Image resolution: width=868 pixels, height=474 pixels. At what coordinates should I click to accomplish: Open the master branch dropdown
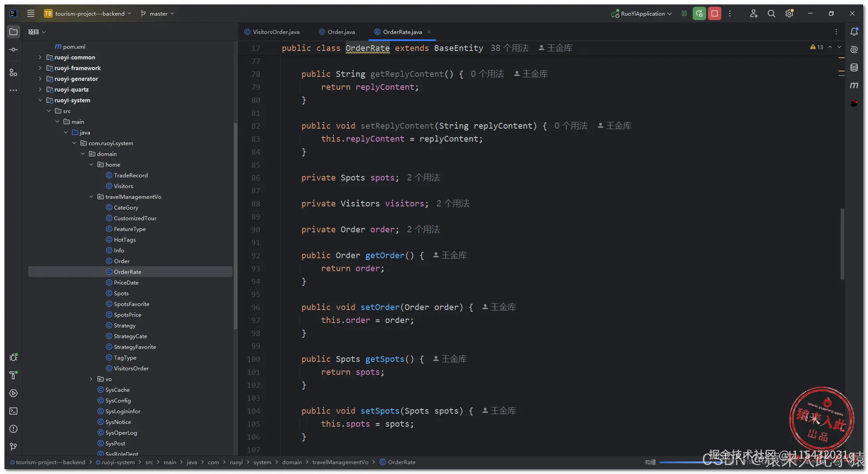coord(157,13)
